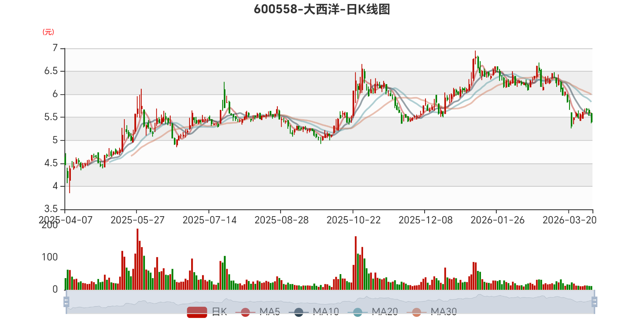Select the 2025-12-08 date label
This screenshot has width=644, height=322.
426,220
